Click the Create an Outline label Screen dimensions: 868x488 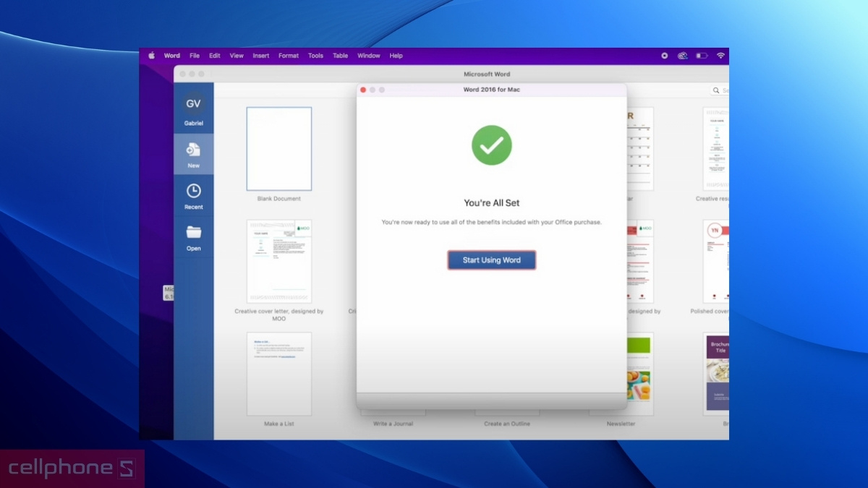point(507,424)
